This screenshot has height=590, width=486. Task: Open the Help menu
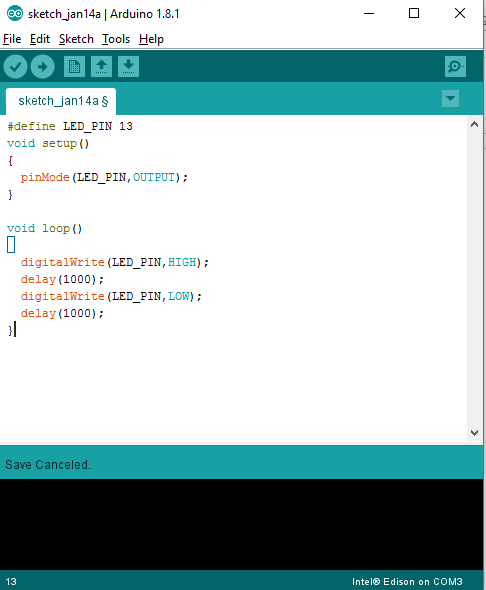click(151, 39)
